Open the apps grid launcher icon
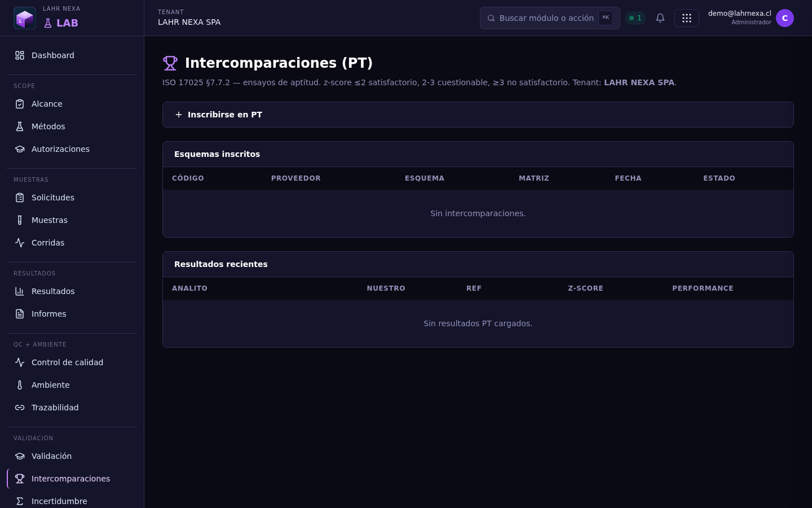The height and width of the screenshot is (508, 812). click(x=687, y=18)
